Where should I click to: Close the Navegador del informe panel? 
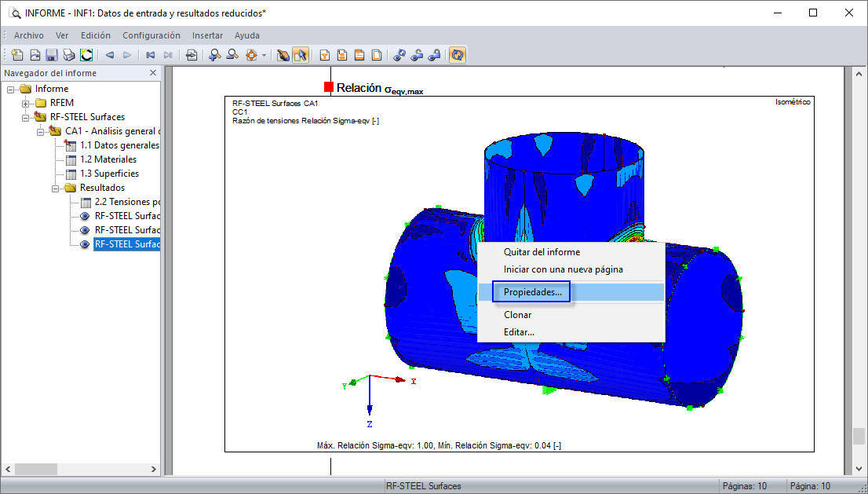(x=153, y=73)
